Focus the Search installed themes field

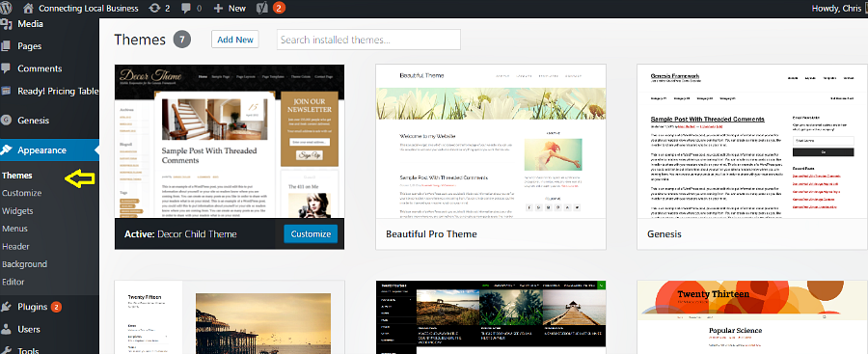(368, 40)
